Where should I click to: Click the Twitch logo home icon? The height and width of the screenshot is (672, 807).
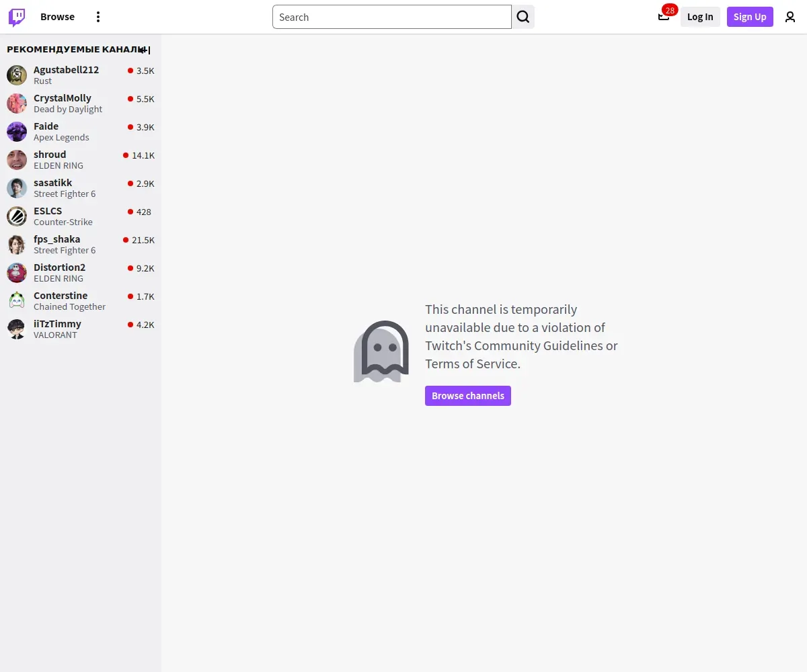17,17
